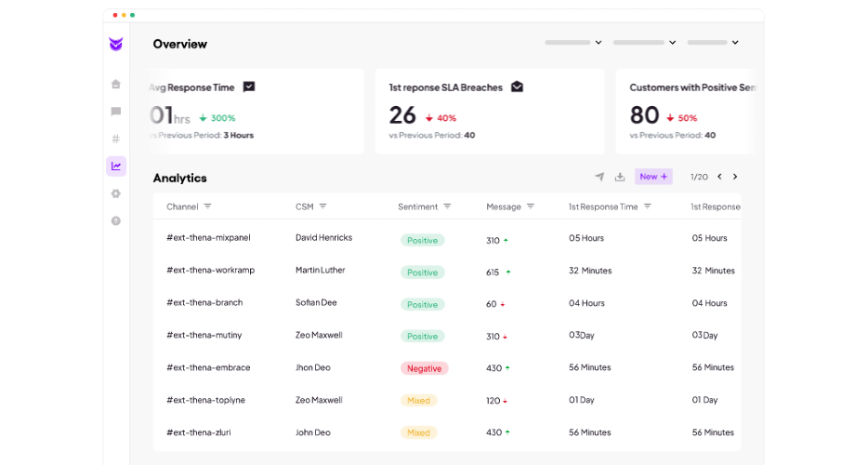Select channel #ext-thena-mixpanel
This screenshot has height=465, width=868.
(x=209, y=238)
